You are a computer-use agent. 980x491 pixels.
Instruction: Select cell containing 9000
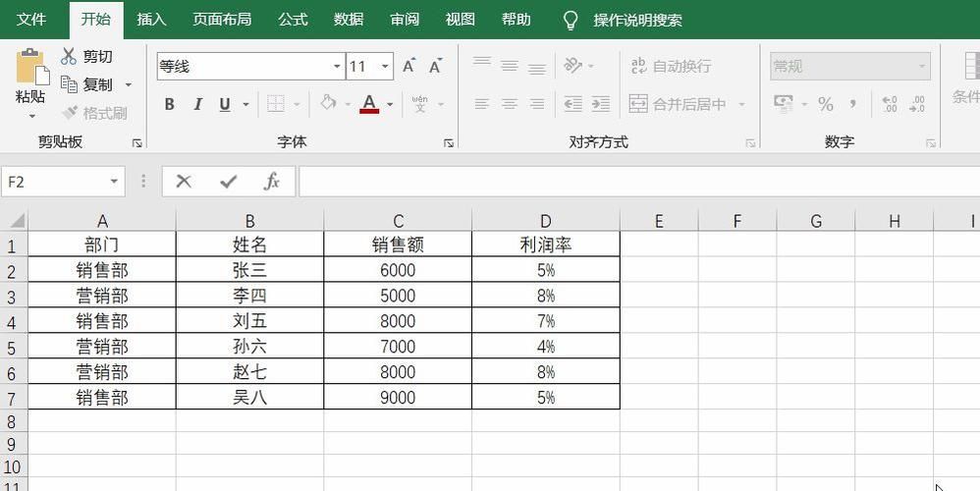398,398
